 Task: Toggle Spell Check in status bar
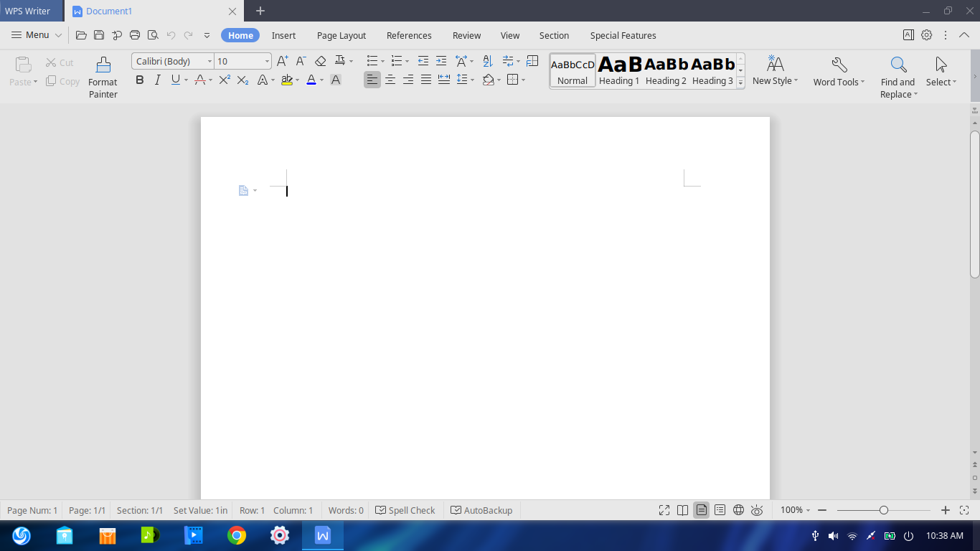pyautogui.click(x=405, y=510)
